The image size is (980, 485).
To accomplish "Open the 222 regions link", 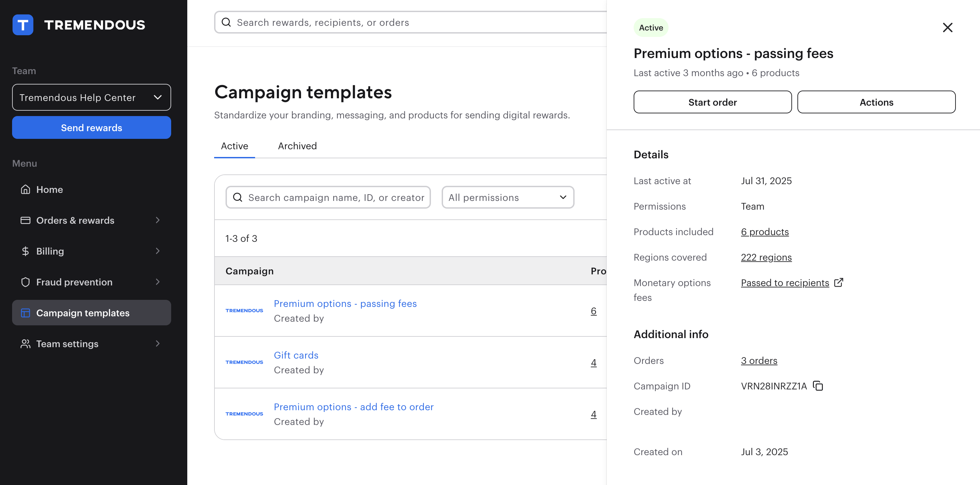I will 766,257.
